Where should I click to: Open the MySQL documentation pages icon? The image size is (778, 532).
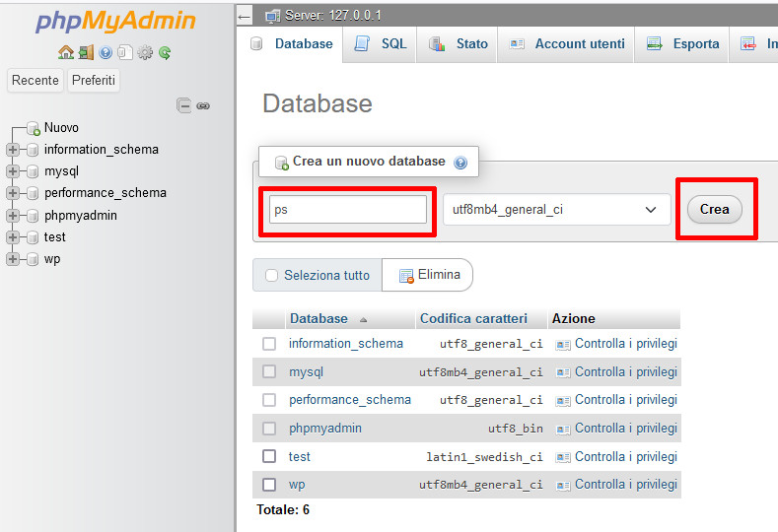click(125, 52)
